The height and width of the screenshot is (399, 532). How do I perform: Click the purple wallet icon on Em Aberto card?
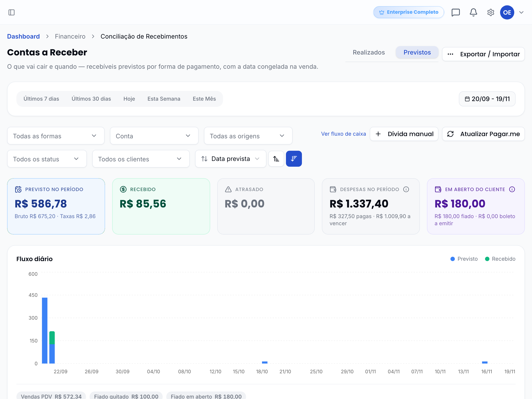pos(438,190)
